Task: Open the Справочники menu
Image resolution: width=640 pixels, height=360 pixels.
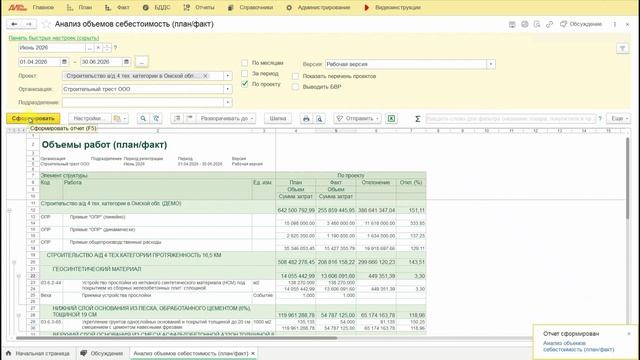Action: [x=250, y=7]
